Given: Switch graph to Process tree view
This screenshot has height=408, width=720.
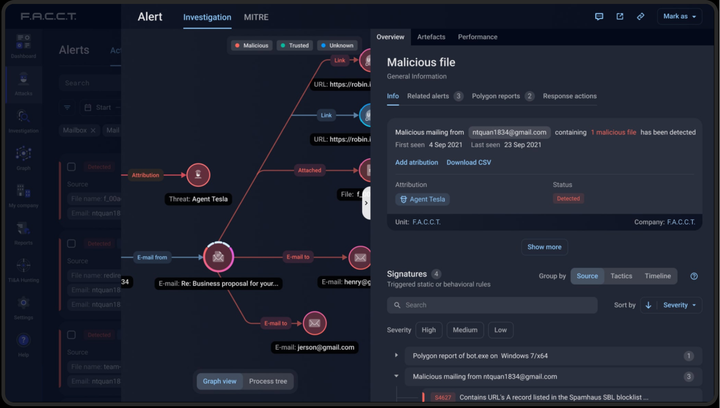Looking at the screenshot, I should [x=268, y=381].
